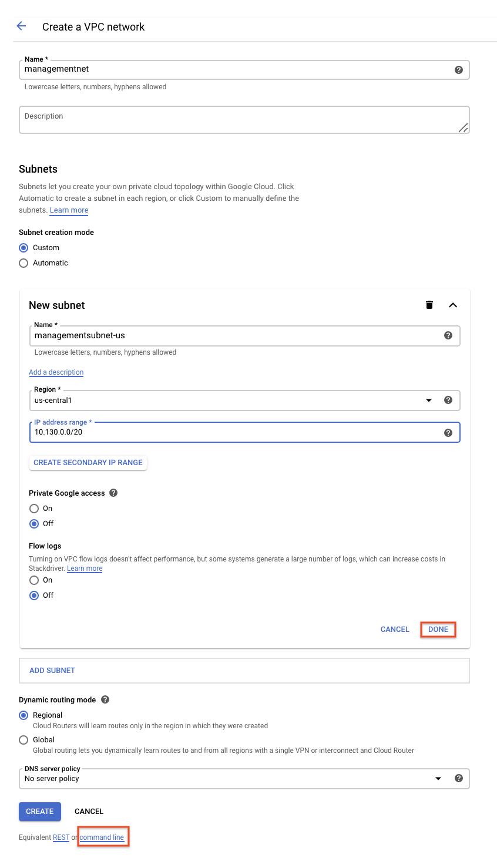Click the Description text area
This screenshot has height=868, width=497.
(x=244, y=120)
